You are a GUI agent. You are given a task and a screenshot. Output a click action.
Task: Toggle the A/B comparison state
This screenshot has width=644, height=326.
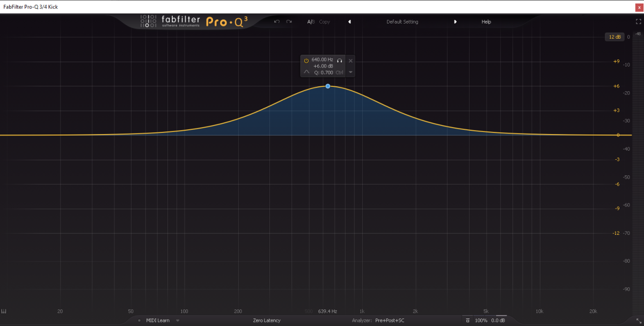[311, 22]
